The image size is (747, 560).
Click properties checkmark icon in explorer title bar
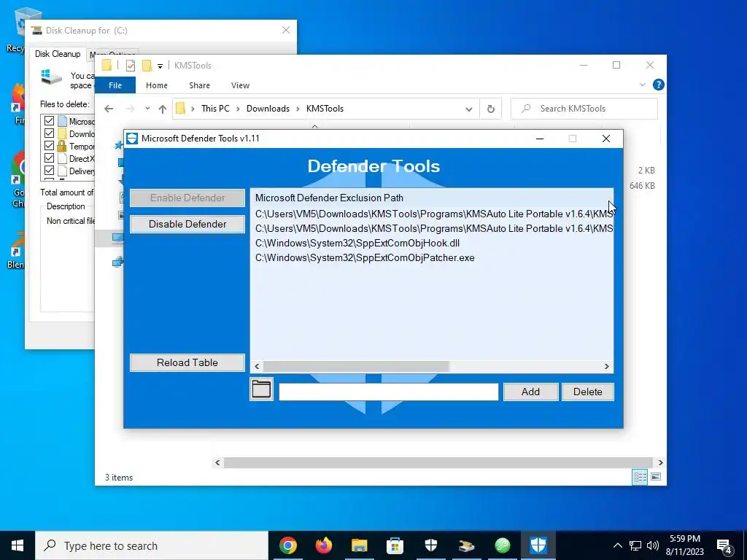[130, 66]
